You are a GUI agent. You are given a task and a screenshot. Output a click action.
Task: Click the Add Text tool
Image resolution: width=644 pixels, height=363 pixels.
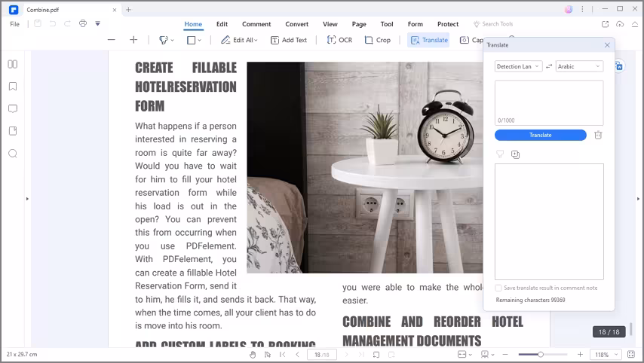pyautogui.click(x=289, y=40)
